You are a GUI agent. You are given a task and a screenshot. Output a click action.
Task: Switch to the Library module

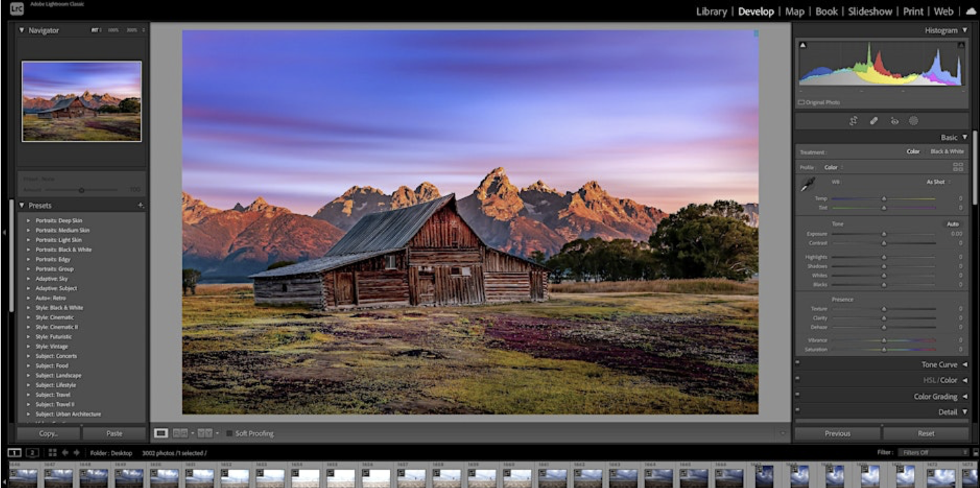(x=711, y=11)
